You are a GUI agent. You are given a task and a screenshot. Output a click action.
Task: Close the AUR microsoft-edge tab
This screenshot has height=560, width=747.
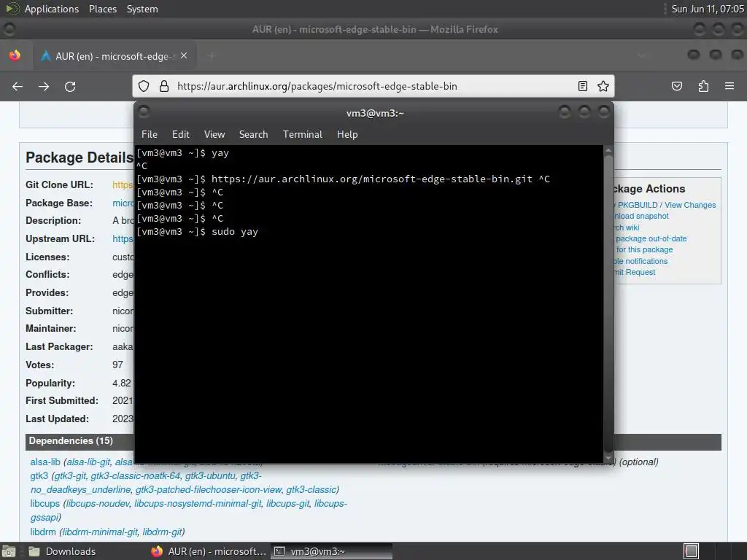184,55
